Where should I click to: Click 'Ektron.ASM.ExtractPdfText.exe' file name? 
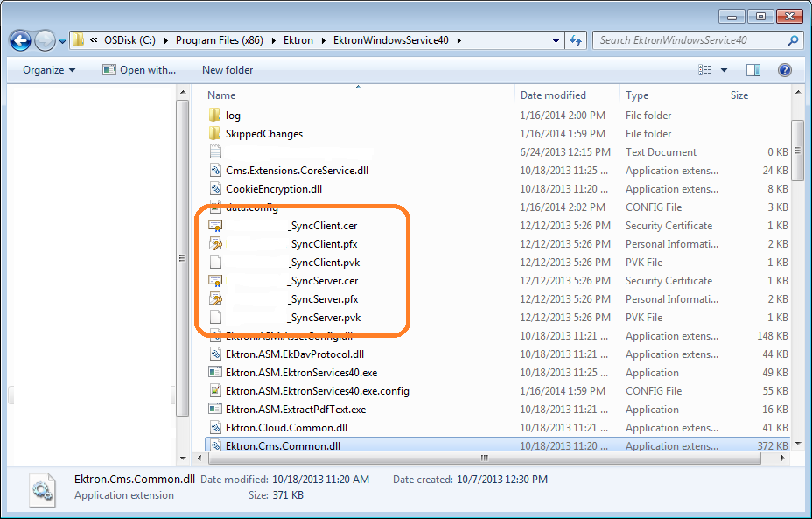point(296,410)
